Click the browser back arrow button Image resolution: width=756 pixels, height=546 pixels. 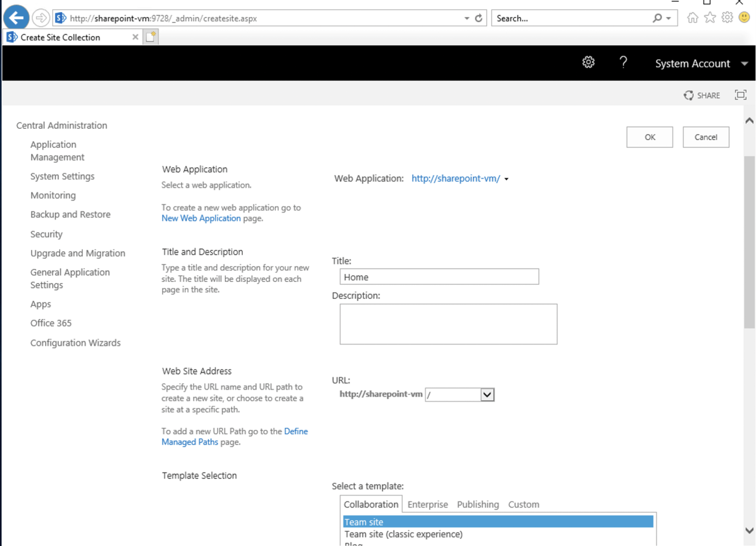[x=16, y=18]
